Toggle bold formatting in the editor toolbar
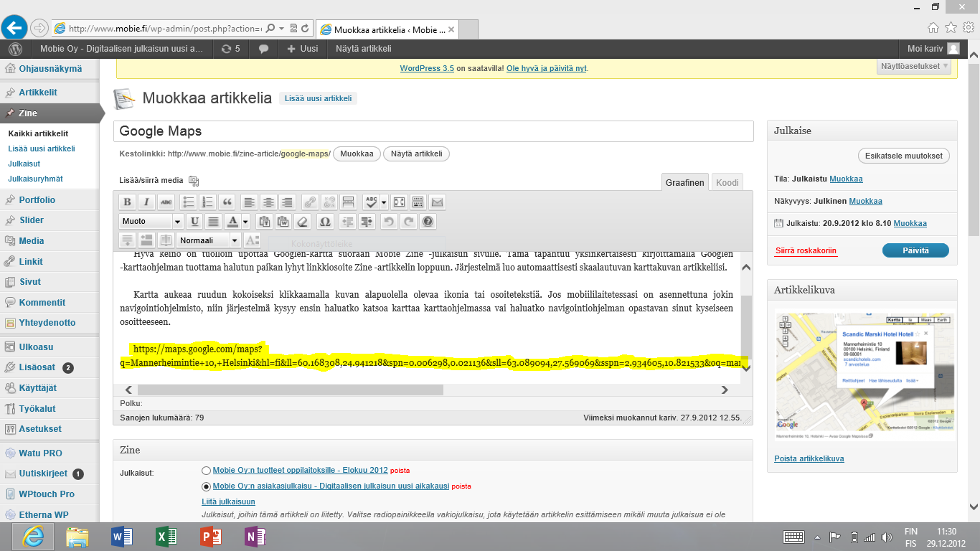This screenshot has height=551, width=980. 127,202
